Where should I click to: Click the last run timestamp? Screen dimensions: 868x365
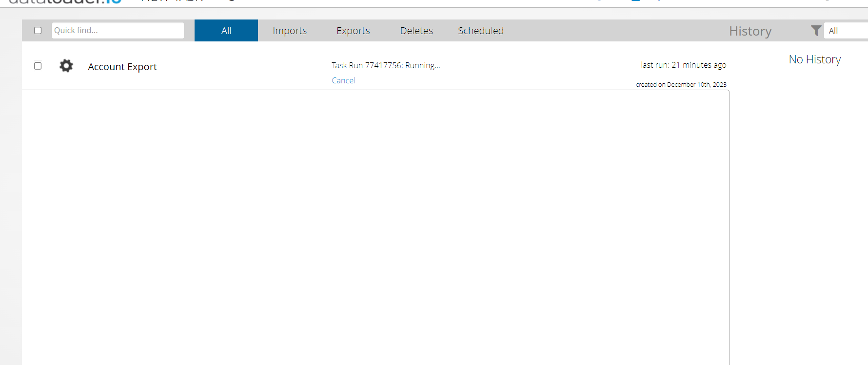pos(683,65)
